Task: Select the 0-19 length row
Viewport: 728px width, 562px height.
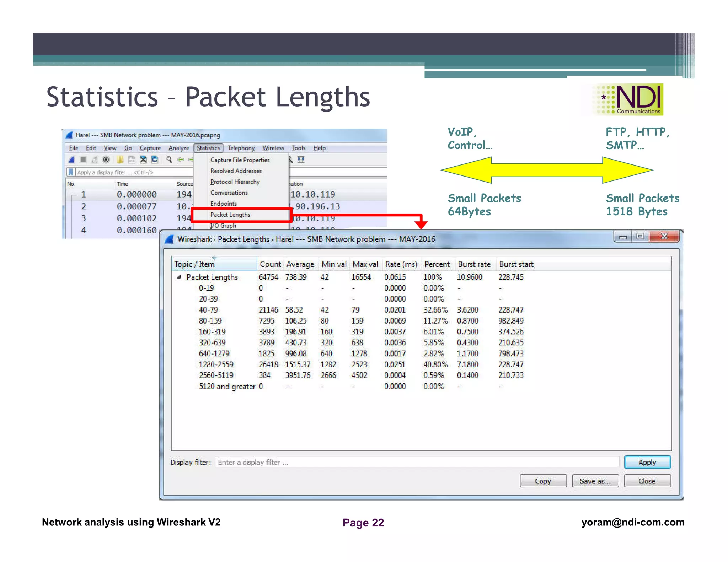Action: tap(421, 288)
